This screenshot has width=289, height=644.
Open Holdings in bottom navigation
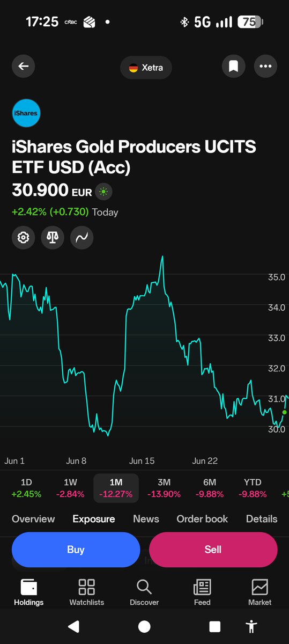tap(28, 592)
